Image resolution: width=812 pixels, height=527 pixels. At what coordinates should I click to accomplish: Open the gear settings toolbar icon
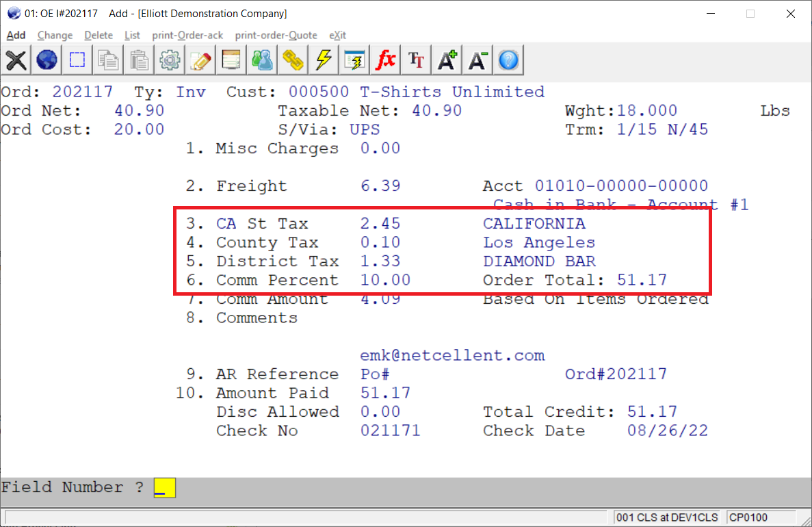pos(170,60)
